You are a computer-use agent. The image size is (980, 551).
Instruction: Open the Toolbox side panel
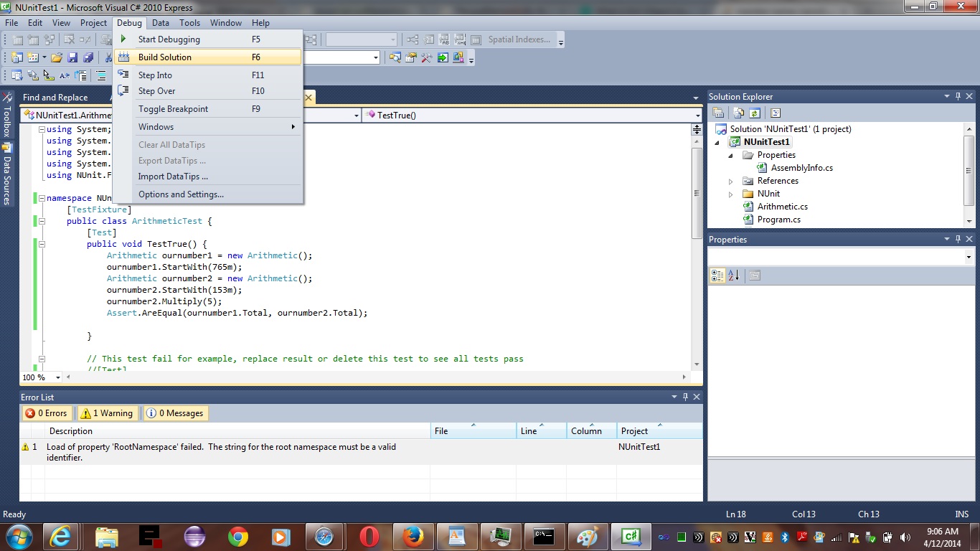coord(7,116)
